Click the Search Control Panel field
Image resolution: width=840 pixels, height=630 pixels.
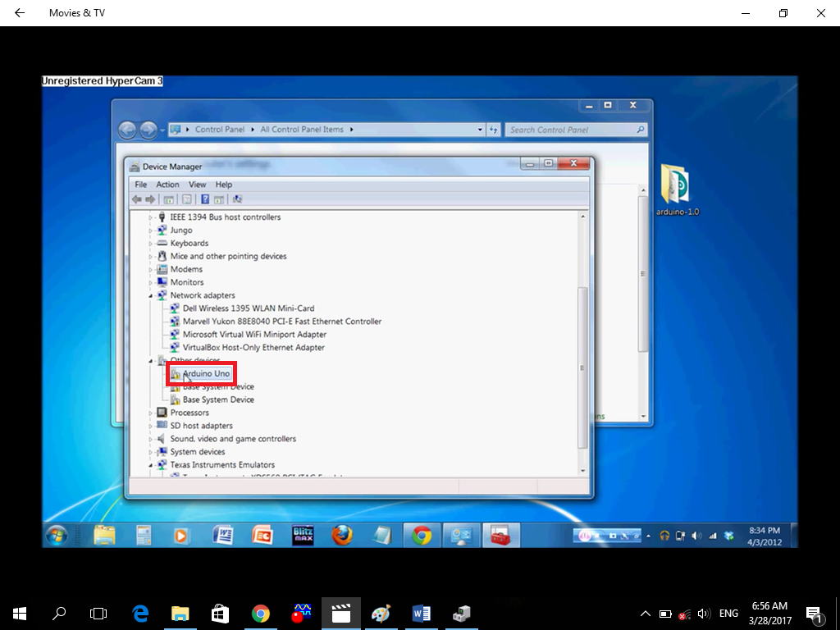pyautogui.click(x=576, y=130)
